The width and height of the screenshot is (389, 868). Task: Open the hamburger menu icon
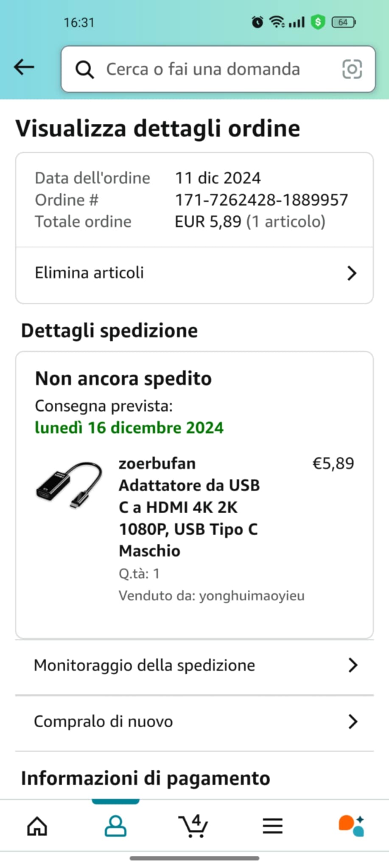pos(272,826)
